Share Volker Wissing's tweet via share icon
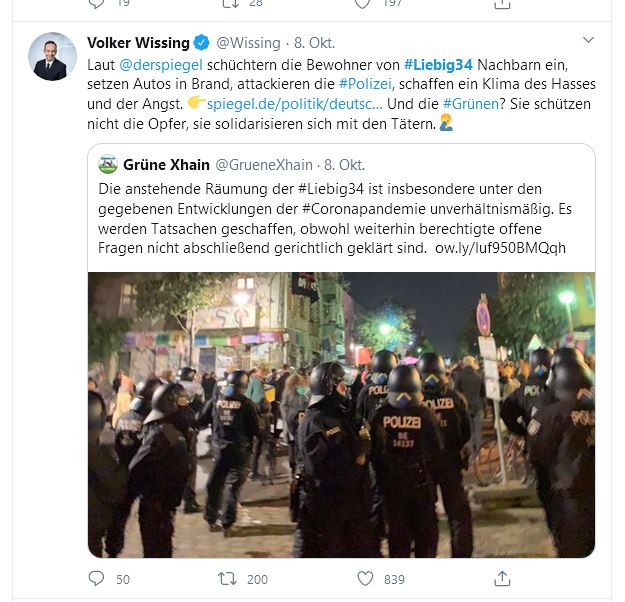 [502, 578]
